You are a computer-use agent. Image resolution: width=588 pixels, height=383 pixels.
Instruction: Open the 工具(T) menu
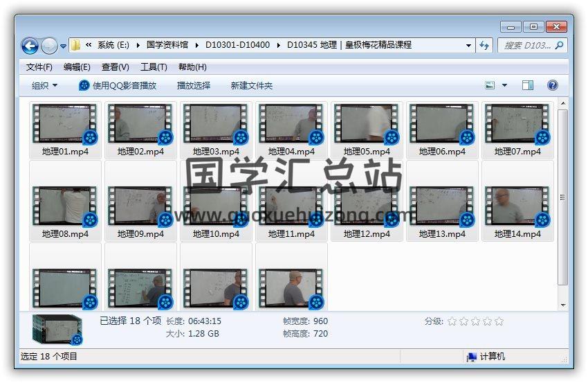point(154,67)
